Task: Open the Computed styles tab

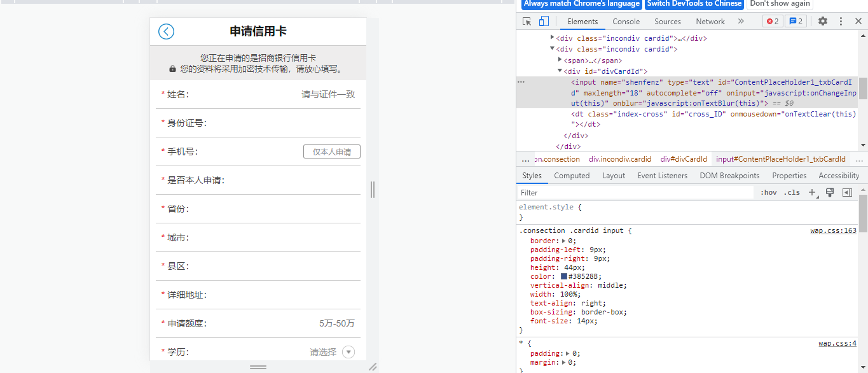Action: coord(572,176)
